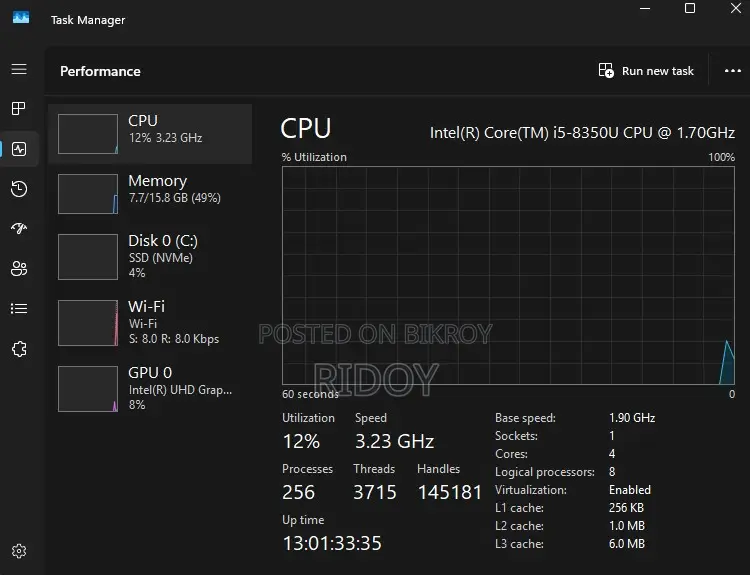The height and width of the screenshot is (575, 750).
Task: Open the Details page icon
Action: [19, 309]
